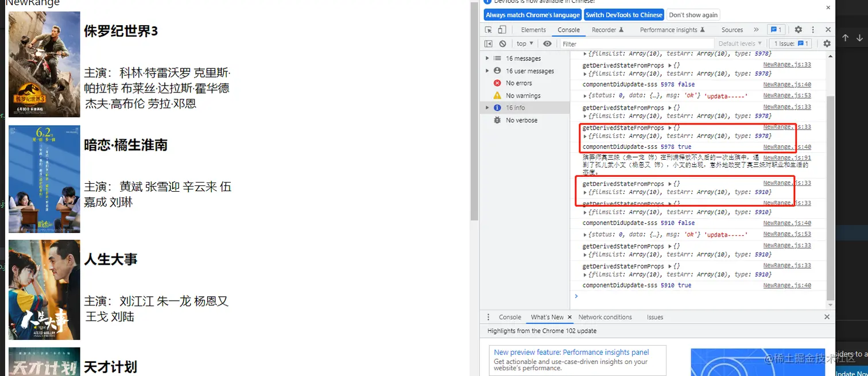Click the up arrow in the dark background window
The width and height of the screenshot is (868, 376).
click(845, 38)
